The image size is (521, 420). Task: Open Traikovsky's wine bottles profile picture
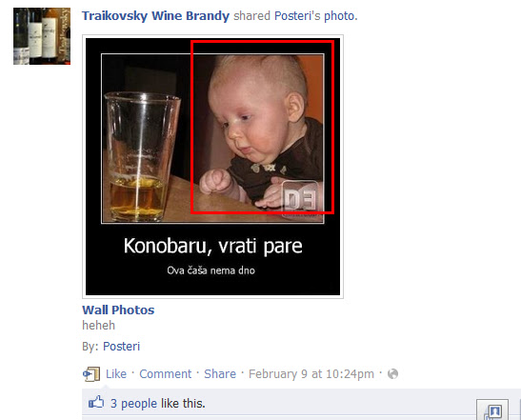(42, 36)
